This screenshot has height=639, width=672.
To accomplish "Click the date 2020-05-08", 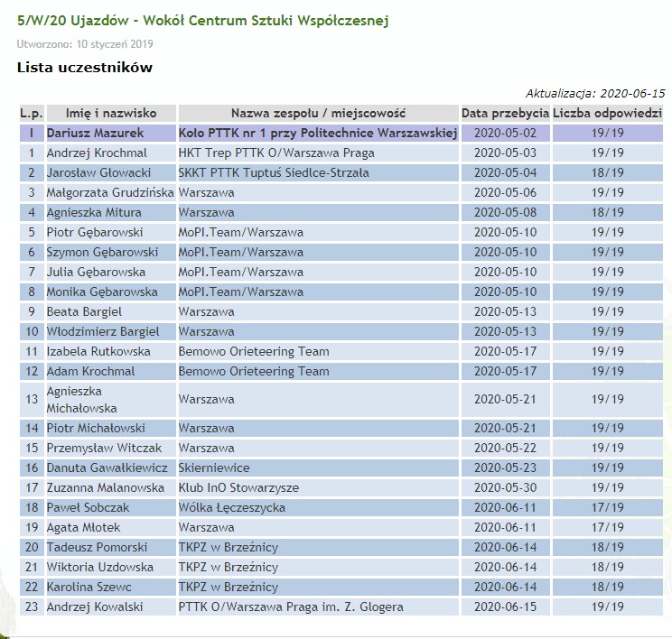I will [505, 212].
